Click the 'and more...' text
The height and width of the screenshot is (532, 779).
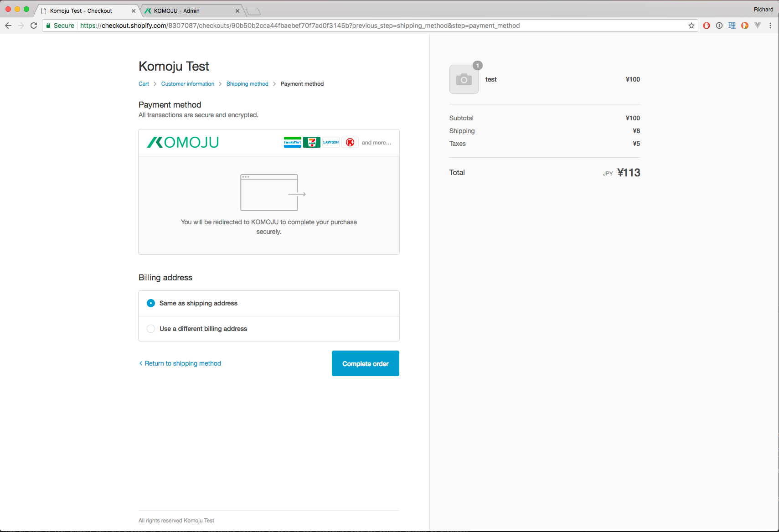[x=377, y=143]
